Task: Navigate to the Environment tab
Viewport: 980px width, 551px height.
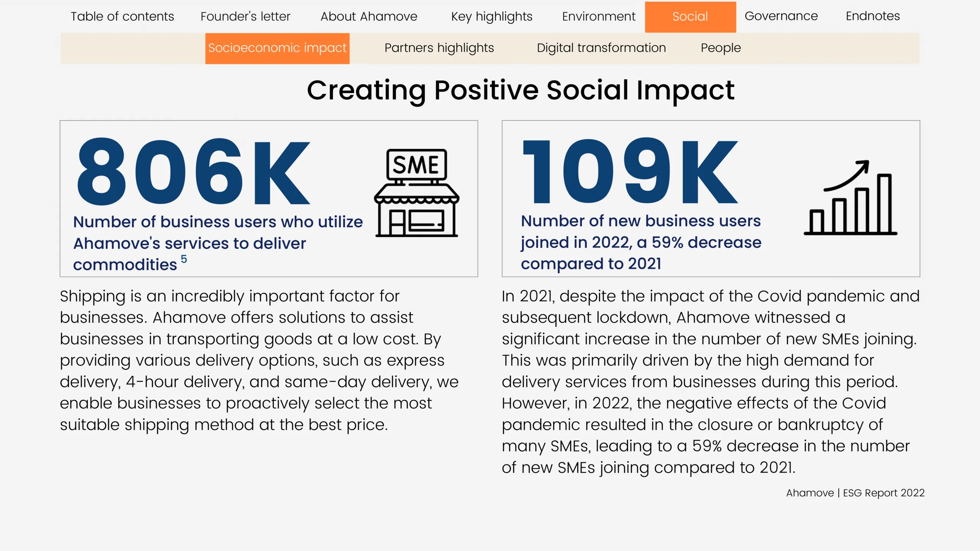Action: click(x=598, y=16)
